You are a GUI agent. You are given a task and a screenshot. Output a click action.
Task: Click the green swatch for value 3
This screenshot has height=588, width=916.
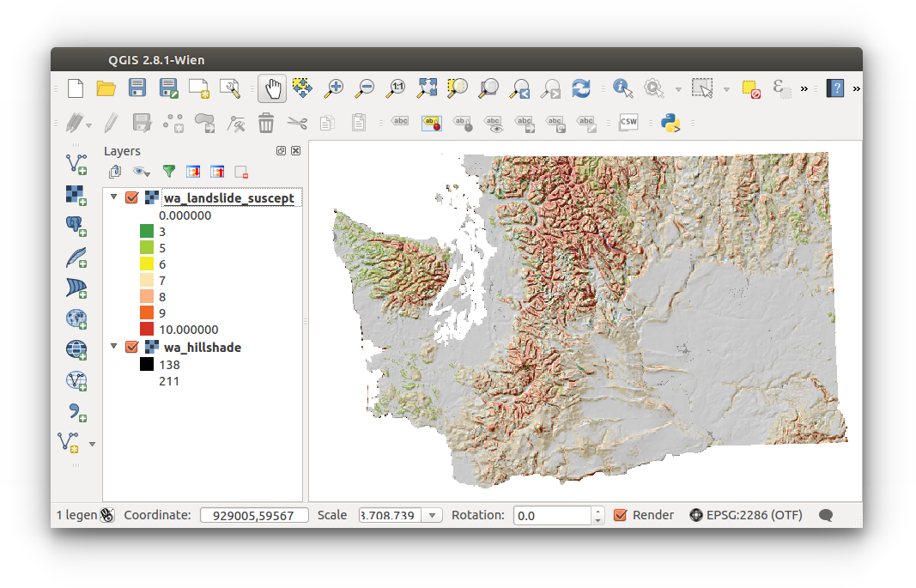(x=147, y=231)
